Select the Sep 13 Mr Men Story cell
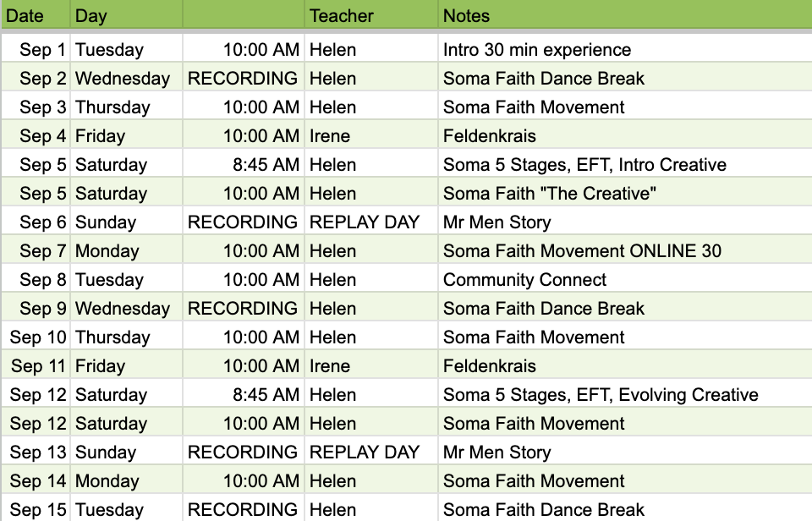The image size is (812, 521). [625, 452]
